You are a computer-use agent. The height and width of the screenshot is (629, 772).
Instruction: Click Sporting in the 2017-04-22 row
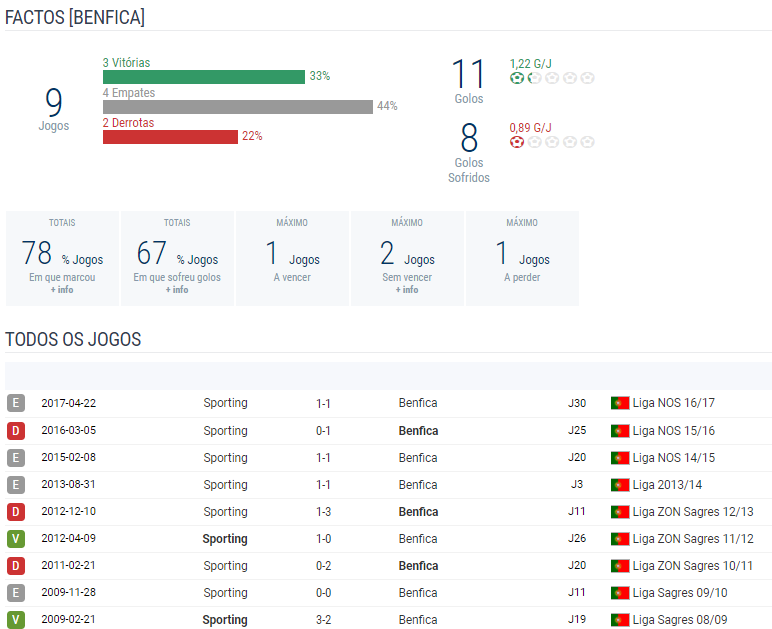[225, 403]
